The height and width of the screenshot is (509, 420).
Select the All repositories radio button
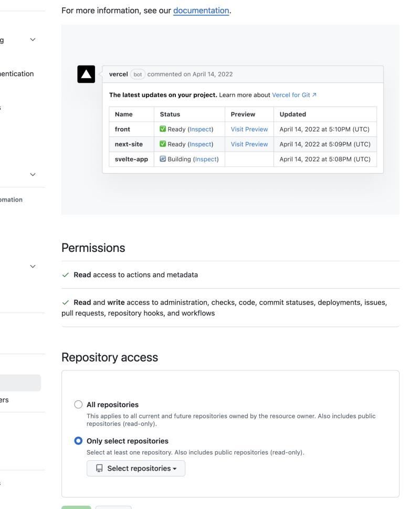78,405
